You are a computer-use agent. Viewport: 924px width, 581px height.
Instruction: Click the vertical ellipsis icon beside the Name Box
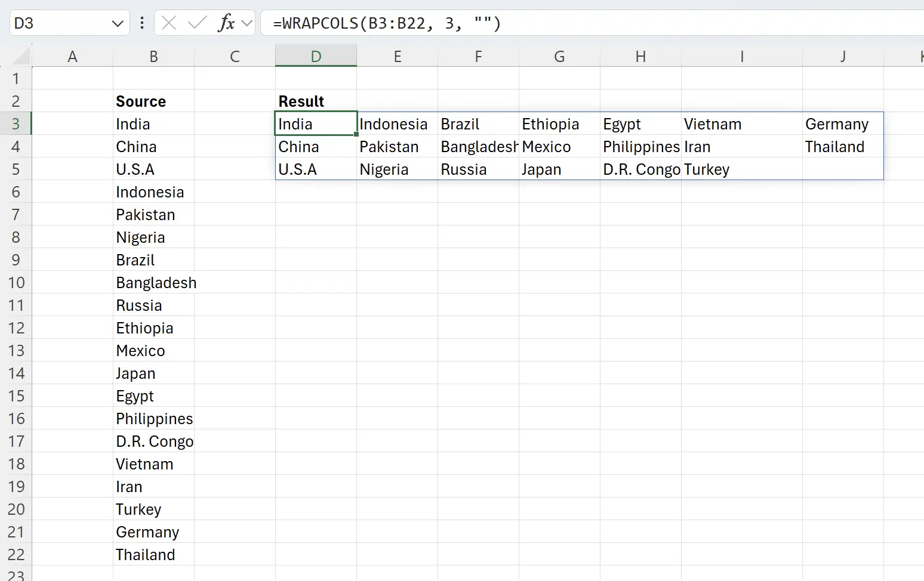pos(141,23)
